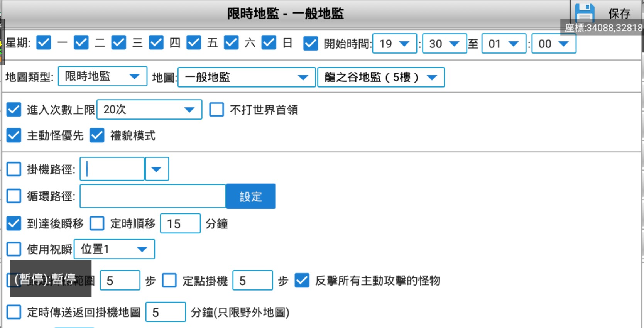Enable the 不打世界首領 checkbox
Screen dimensions: 644x328
(x=216, y=110)
